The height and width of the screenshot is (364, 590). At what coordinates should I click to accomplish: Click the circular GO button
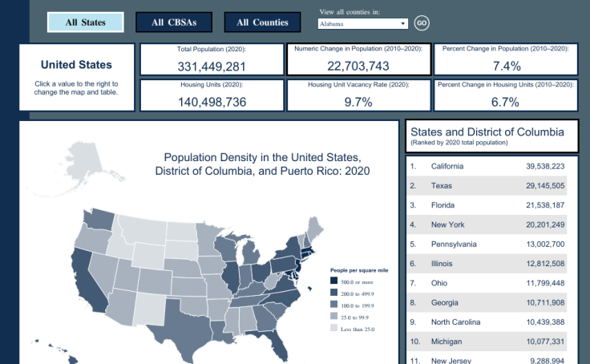(x=422, y=23)
